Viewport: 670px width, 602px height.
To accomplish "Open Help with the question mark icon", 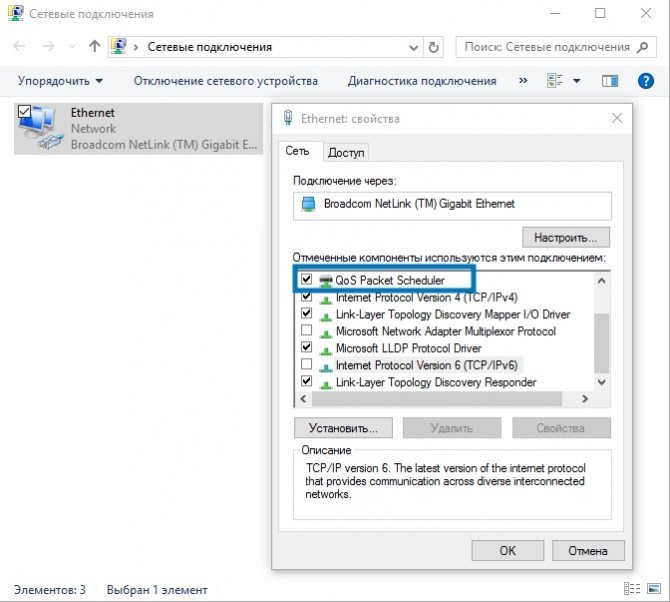I will (646, 81).
